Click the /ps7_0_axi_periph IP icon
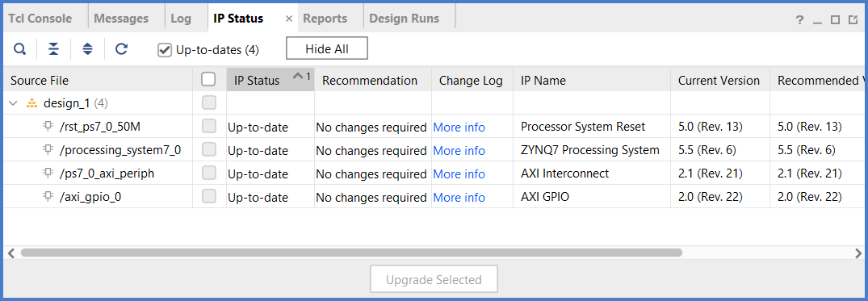The width and height of the screenshot is (868, 301). coord(48,173)
